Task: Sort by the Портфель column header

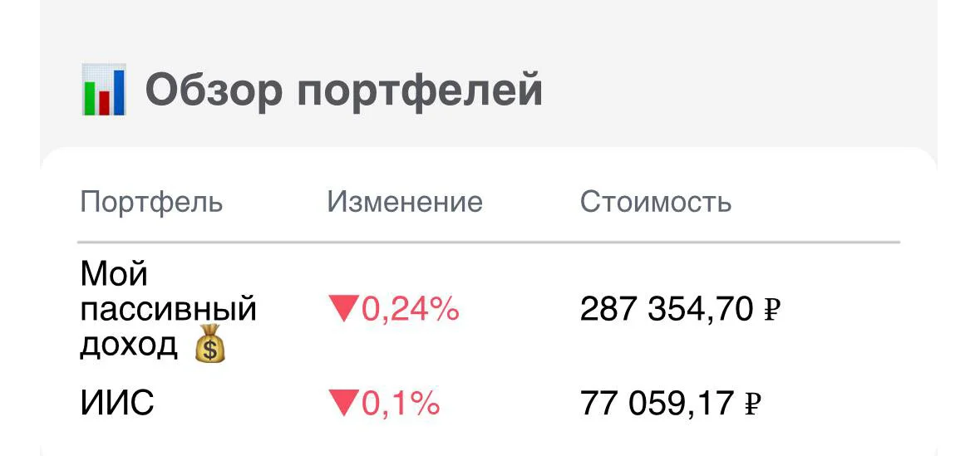Action: (x=151, y=203)
